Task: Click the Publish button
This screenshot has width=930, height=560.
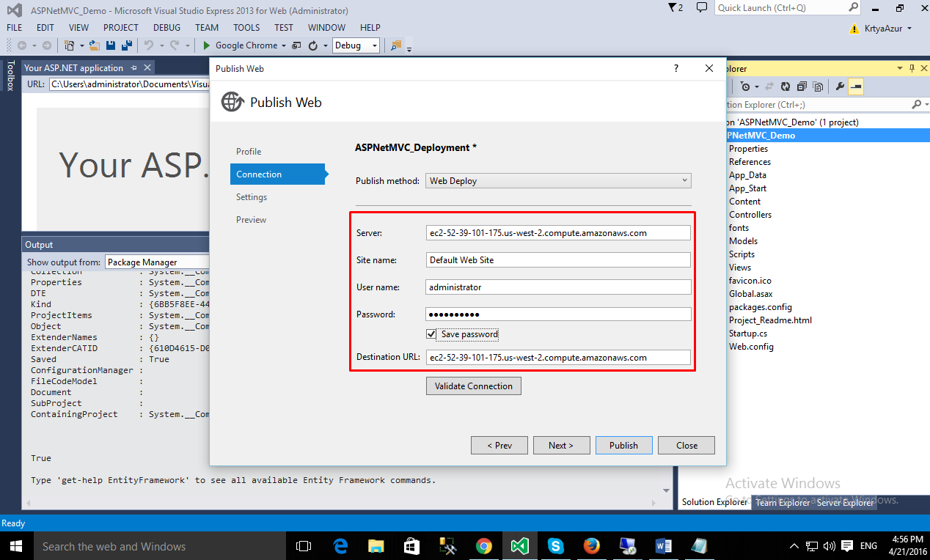Action: [623, 445]
